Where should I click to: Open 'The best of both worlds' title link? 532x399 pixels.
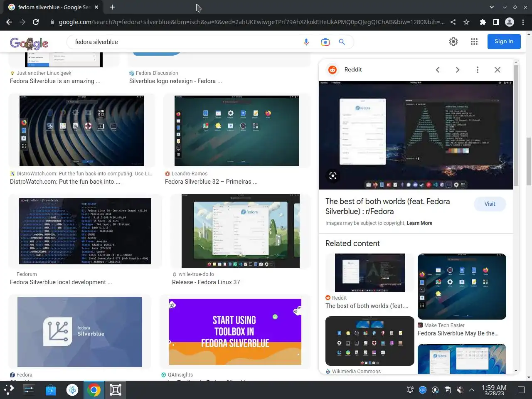click(x=388, y=206)
